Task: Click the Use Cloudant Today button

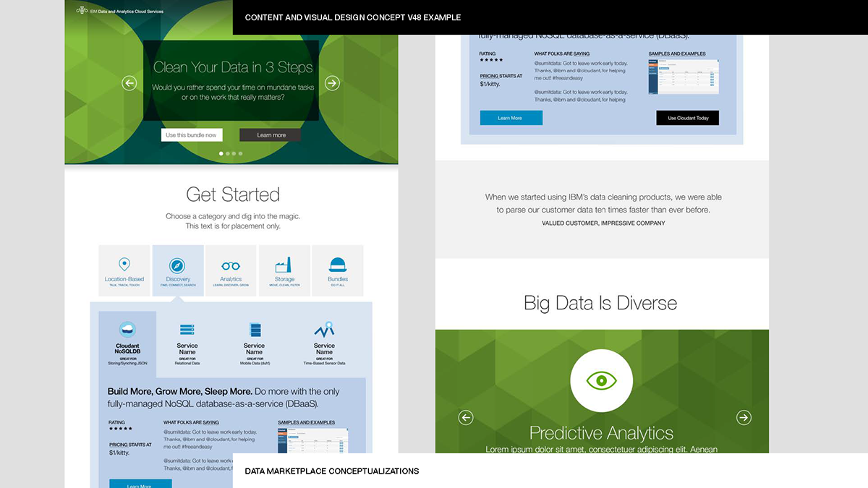Action: (x=688, y=118)
